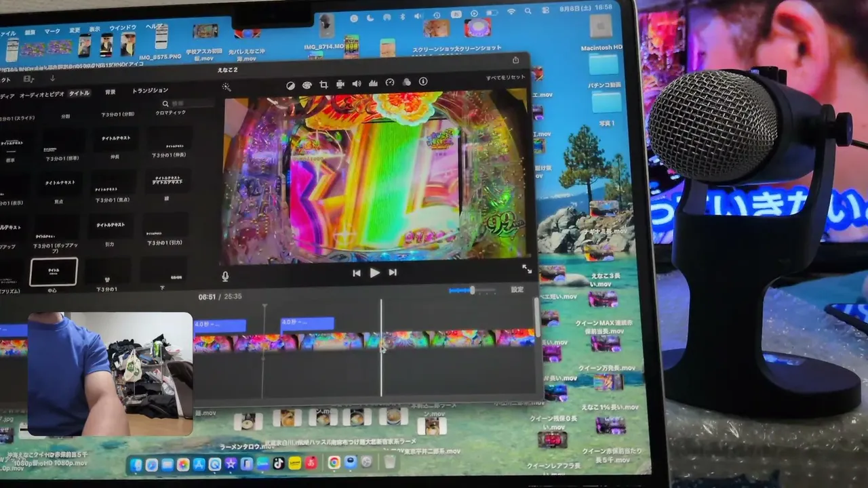Click the クイーン万発長.mov file label on desktop
The image size is (868, 488).
[607, 369]
